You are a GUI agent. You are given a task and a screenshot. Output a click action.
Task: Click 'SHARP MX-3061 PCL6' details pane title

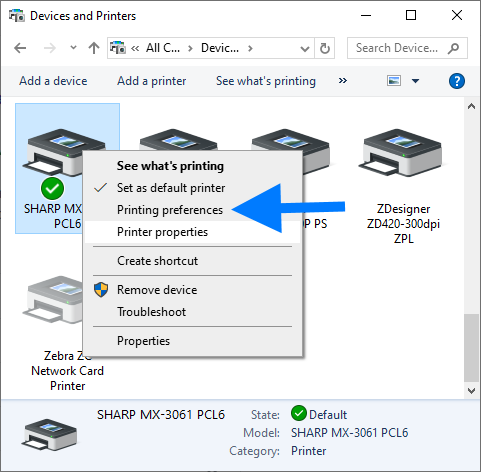tap(161, 415)
